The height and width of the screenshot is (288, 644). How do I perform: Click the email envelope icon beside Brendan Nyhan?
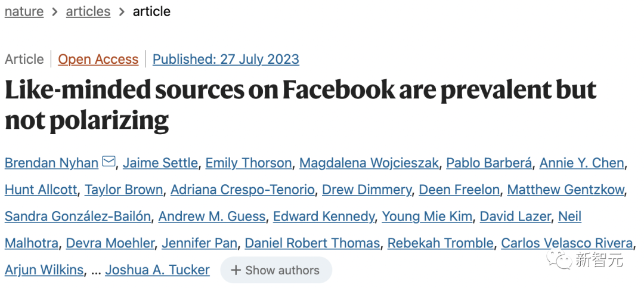109,162
